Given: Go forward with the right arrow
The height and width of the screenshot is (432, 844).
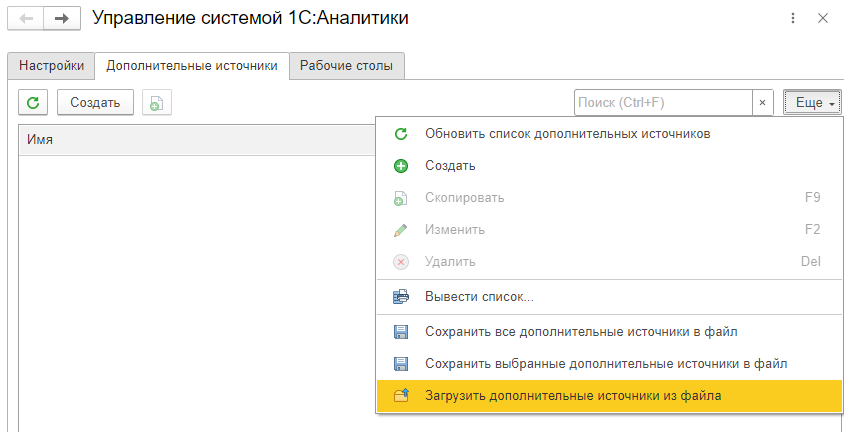Looking at the screenshot, I should tap(62, 18).
